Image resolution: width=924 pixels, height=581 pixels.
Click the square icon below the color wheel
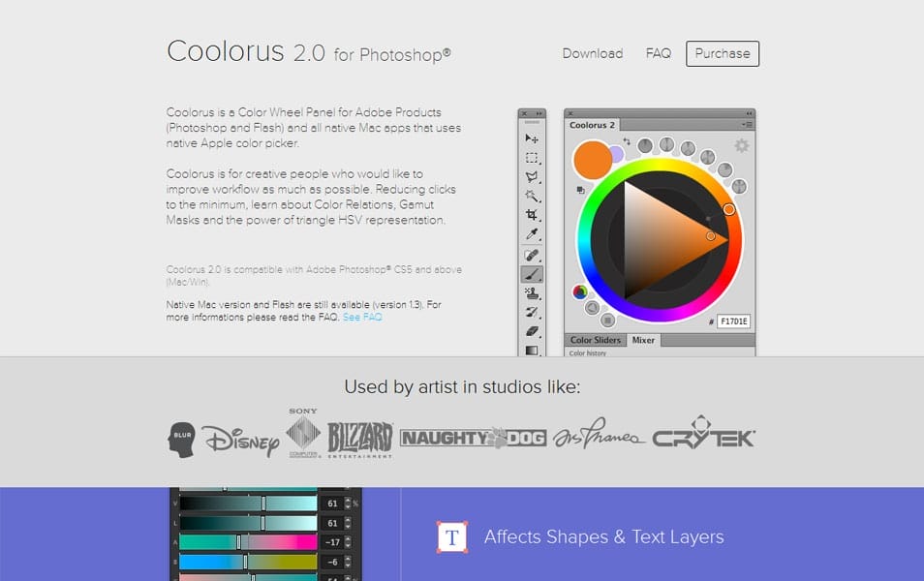tap(607, 320)
